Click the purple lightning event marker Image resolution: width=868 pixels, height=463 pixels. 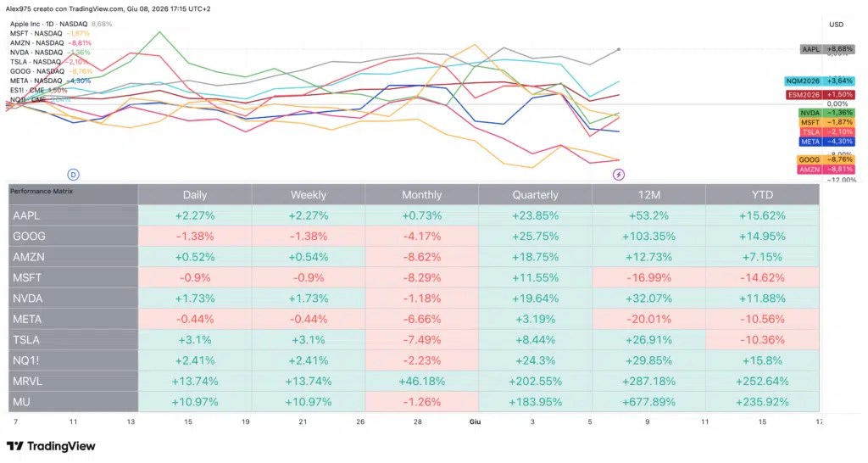pos(618,175)
